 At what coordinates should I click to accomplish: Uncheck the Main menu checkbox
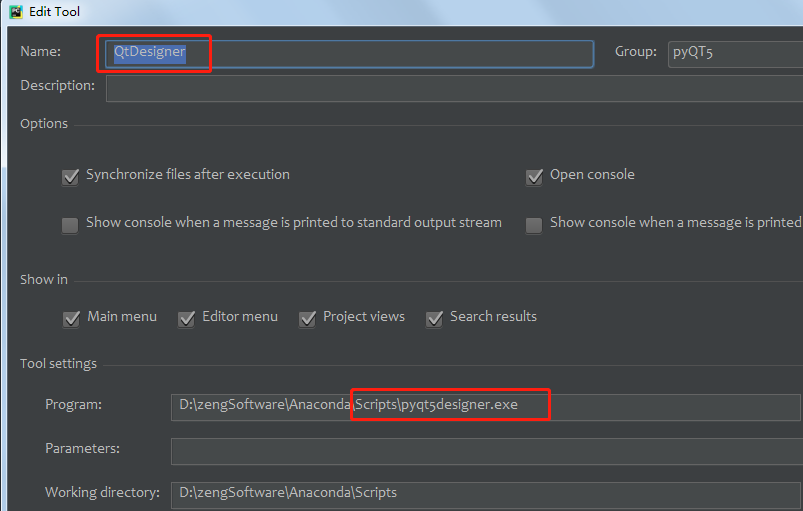71,318
